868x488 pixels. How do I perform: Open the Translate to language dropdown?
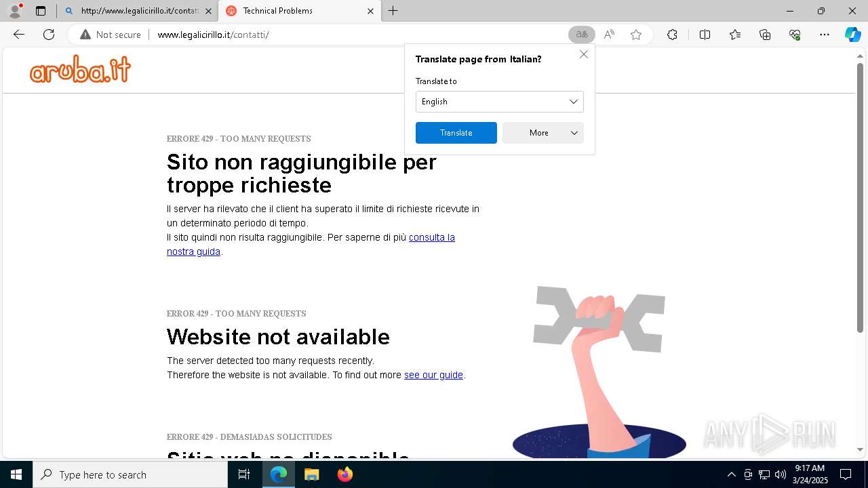(x=500, y=102)
